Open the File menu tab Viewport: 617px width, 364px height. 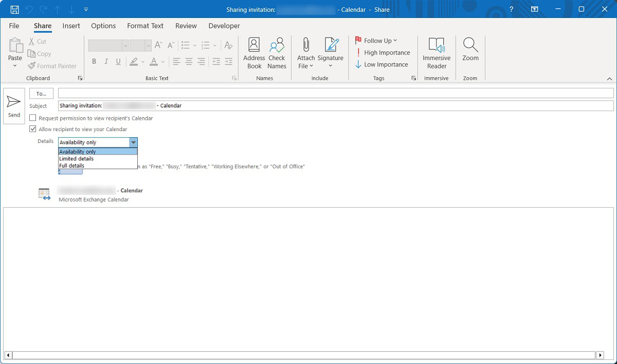pyautogui.click(x=14, y=26)
